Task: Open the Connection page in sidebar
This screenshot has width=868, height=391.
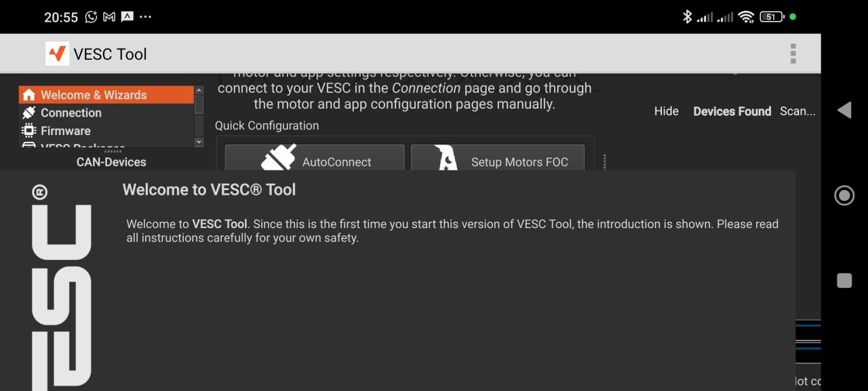Action: pos(71,113)
